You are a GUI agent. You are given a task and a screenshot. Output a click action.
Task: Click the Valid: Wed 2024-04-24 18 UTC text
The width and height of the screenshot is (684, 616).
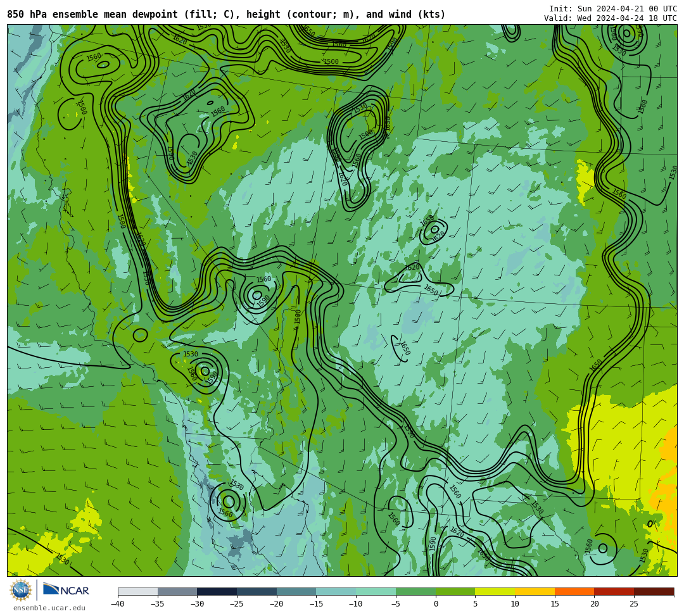click(x=611, y=18)
